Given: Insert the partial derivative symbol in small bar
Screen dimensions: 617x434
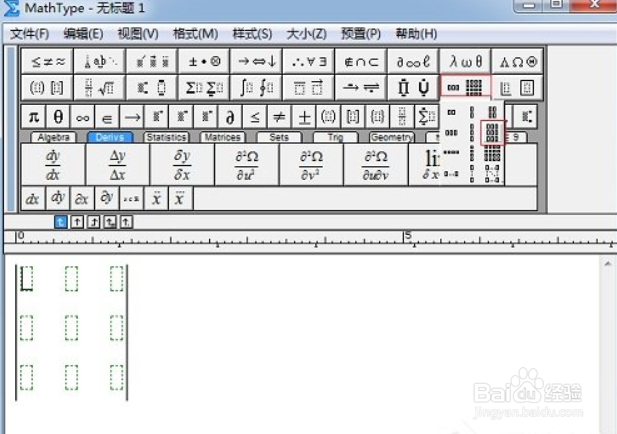Looking at the screenshot, I should (x=230, y=117).
